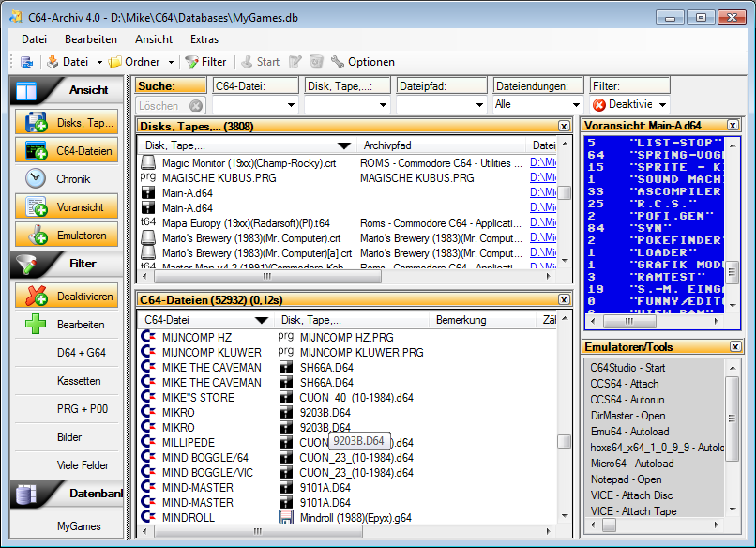The height and width of the screenshot is (548, 756).
Task: Open the Datei toolbar dropdown arrow
Action: [x=99, y=62]
